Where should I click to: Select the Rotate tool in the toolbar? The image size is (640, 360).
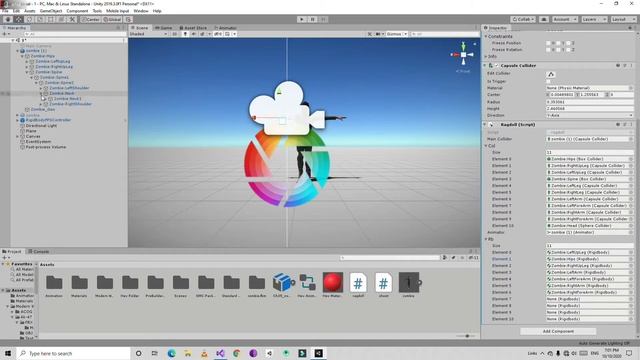click(x=29, y=19)
